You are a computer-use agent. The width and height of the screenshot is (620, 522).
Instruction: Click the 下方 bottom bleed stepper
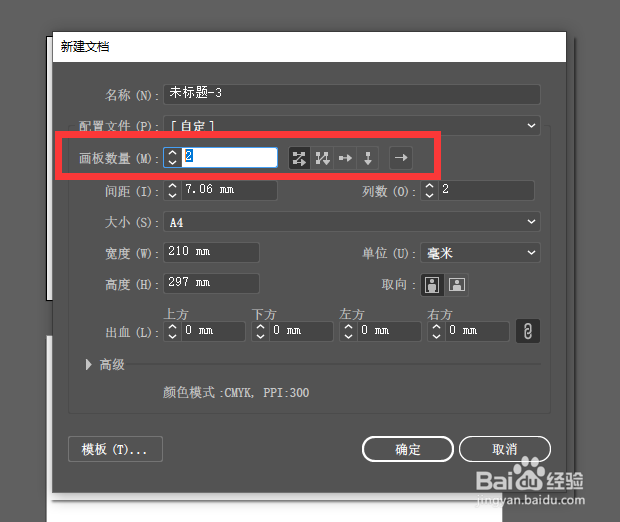point(260,331)
